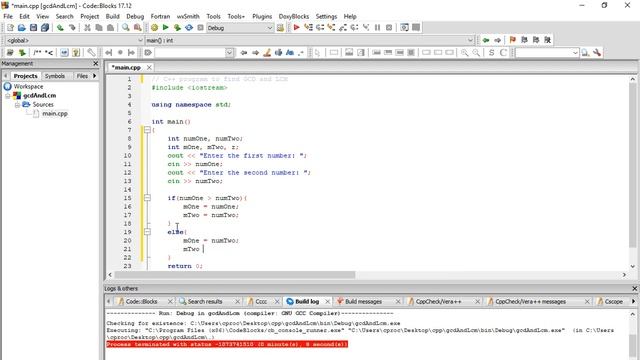Select the Workspace tree item

[x=28, y=87]
